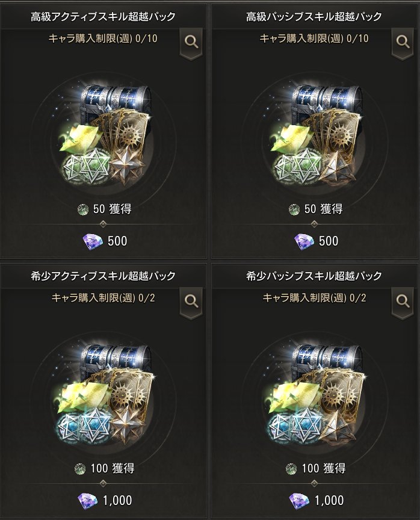Click diamond icon on 希少アクティブ pack price
This screenshot has height=520, width=420.
click(87, 500)
